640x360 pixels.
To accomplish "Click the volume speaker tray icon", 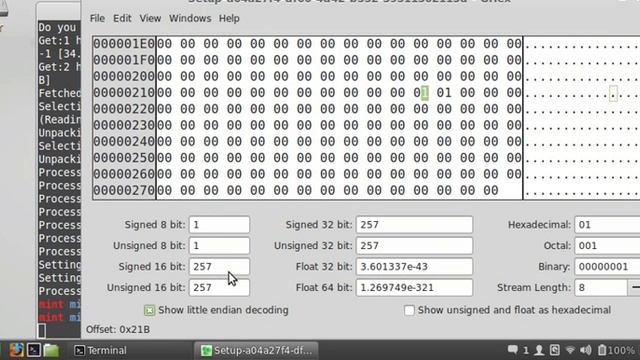I will pyautogui.click(x=586, y=350).
